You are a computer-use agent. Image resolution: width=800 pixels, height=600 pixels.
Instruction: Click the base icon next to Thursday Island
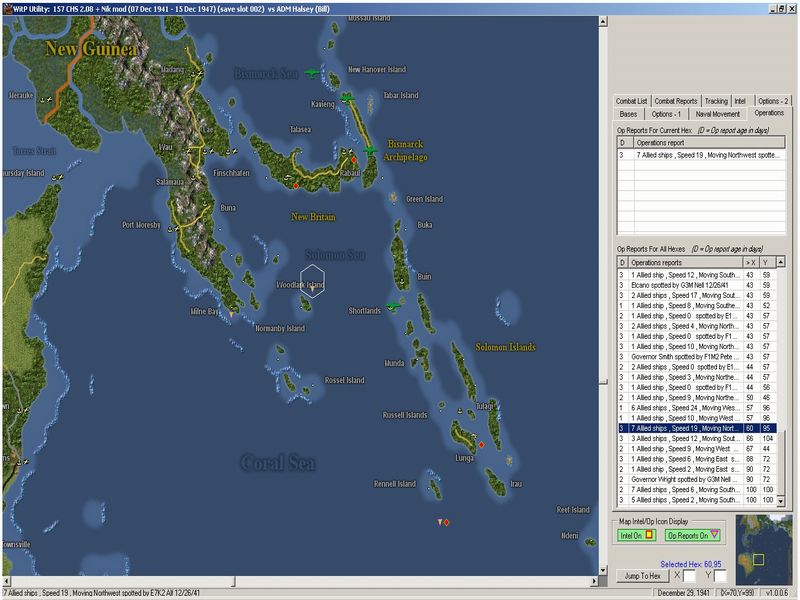[57, 177]
